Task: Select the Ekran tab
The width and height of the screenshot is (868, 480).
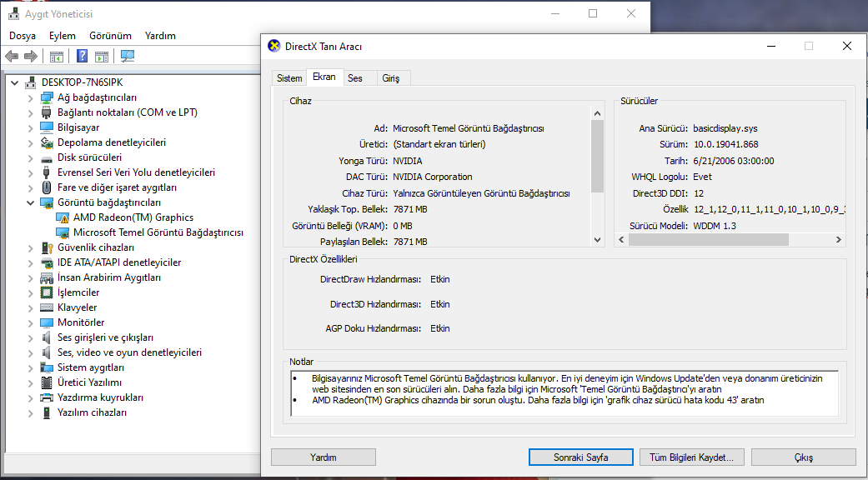Action: point(324,77)
